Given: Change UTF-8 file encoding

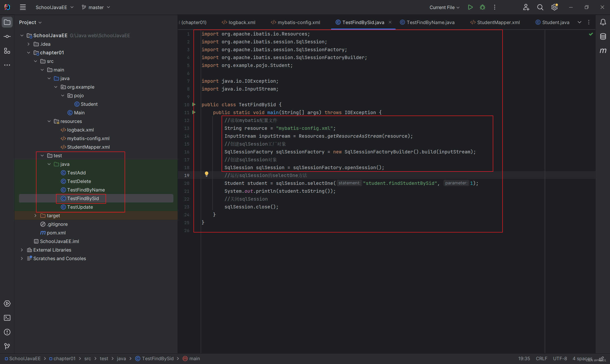Looking at the screenshot, I should tap(560, 359).
